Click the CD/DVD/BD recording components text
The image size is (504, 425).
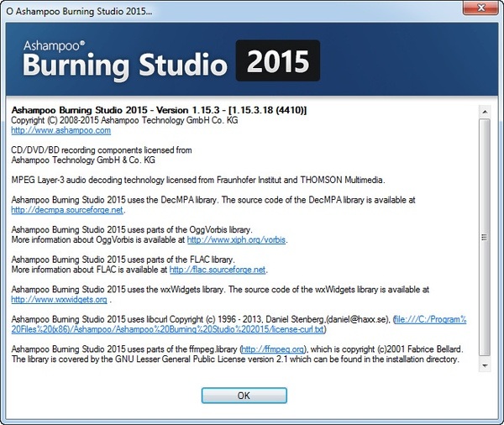(x=102, y=150)
